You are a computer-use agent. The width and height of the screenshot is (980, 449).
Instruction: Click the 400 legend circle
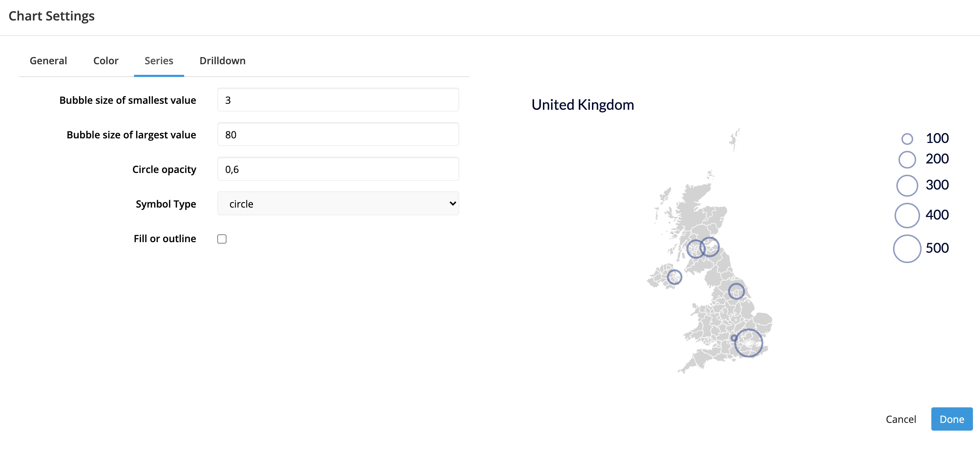point(907,215)
